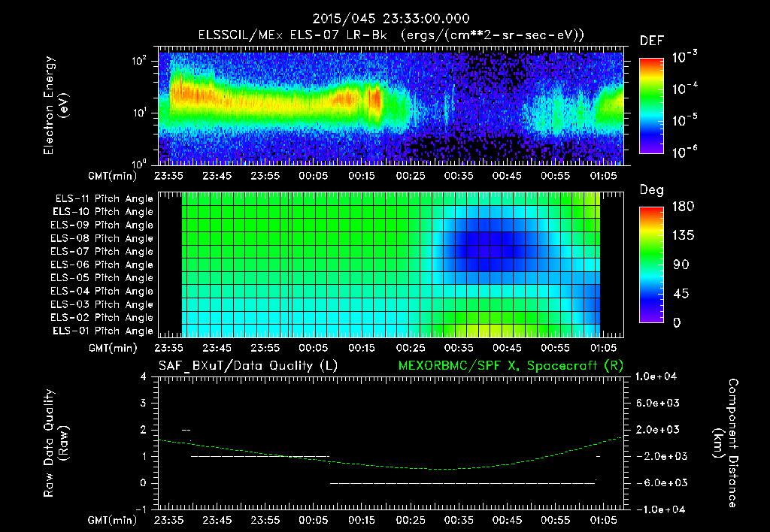The image size is (770, 532).
Task: Click 23:55 time tick under data quality panel
Action: click(x=265, y=520)
